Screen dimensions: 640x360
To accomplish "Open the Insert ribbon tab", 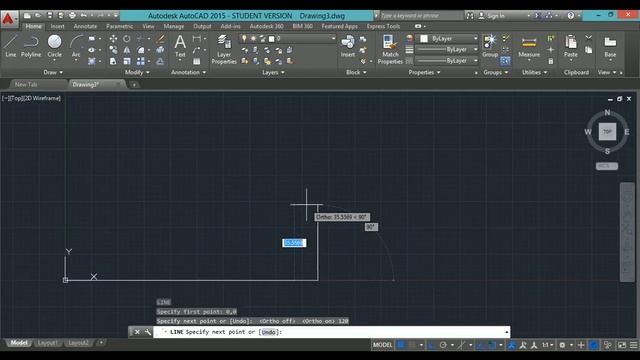I will point(57,26).
